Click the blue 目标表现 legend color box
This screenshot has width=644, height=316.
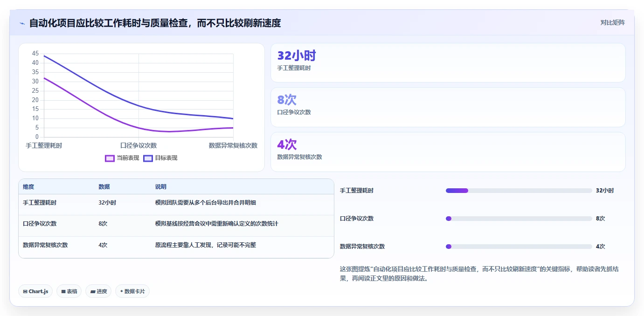pyautogui.click(x=148, y=158)
